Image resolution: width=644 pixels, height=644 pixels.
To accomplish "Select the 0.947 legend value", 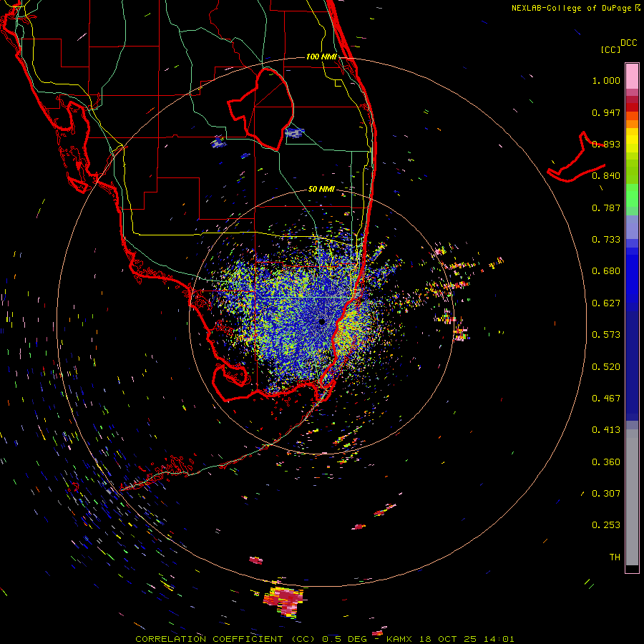I will pyautogui.click(x=606, y=112).
